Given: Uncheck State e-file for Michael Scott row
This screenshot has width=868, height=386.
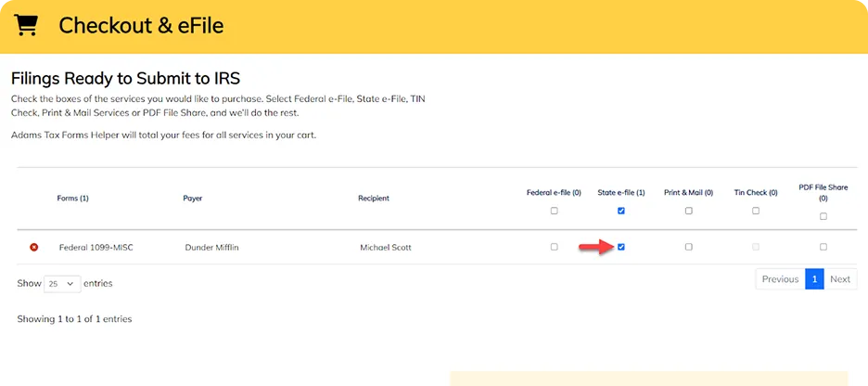Looking at the screenshot, I should (x=621, y=247).
